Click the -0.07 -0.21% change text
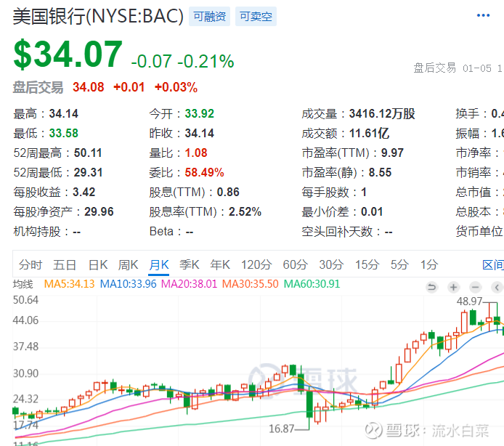 [x=182, y=61]
